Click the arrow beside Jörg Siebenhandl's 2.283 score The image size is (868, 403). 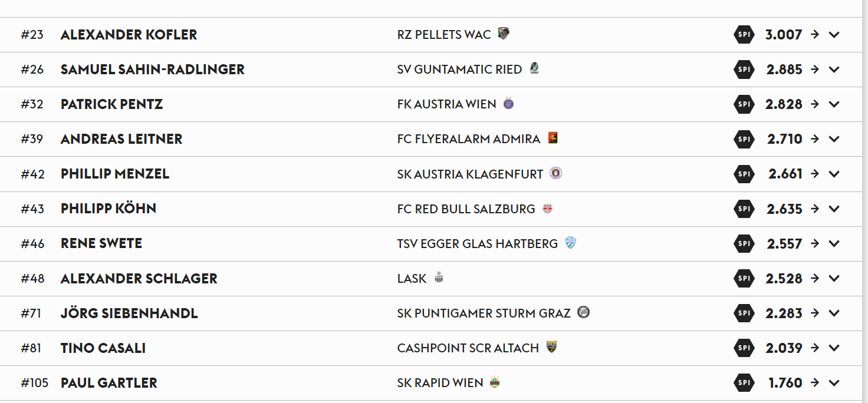point(815,313)
